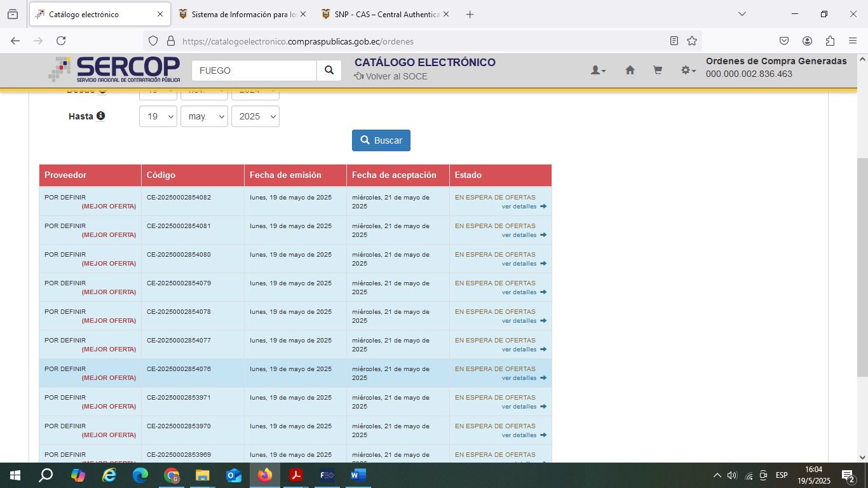Click Volver al SOCE link

point(391,76)
